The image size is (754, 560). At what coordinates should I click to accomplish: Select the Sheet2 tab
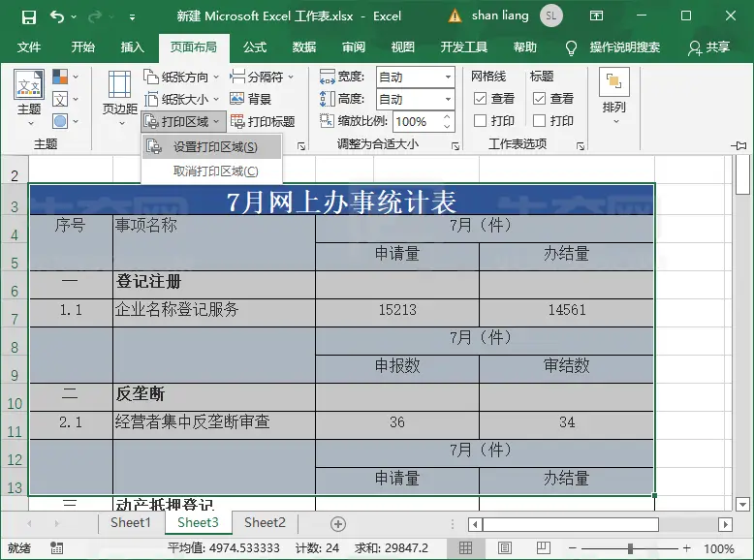click(x=265, y=522)
